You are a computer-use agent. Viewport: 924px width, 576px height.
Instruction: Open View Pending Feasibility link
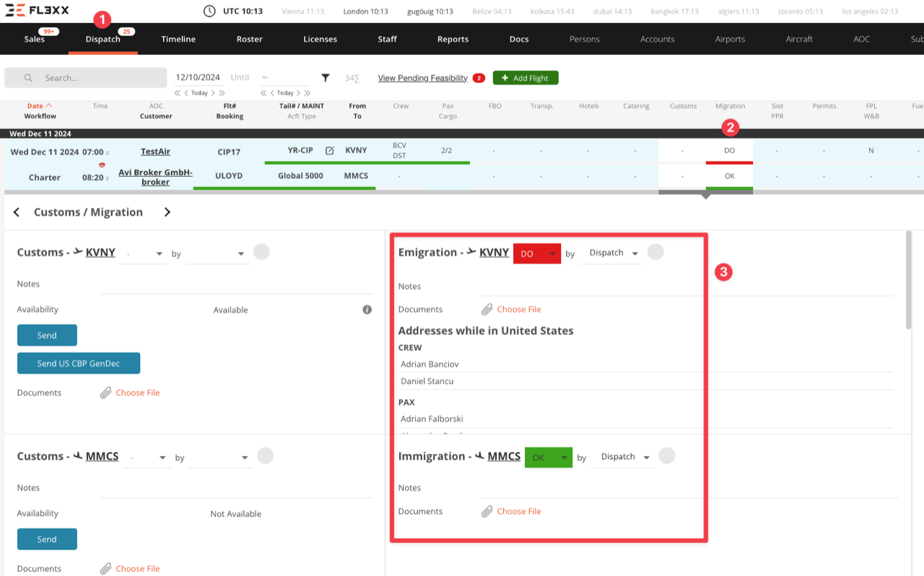[422, 78]
